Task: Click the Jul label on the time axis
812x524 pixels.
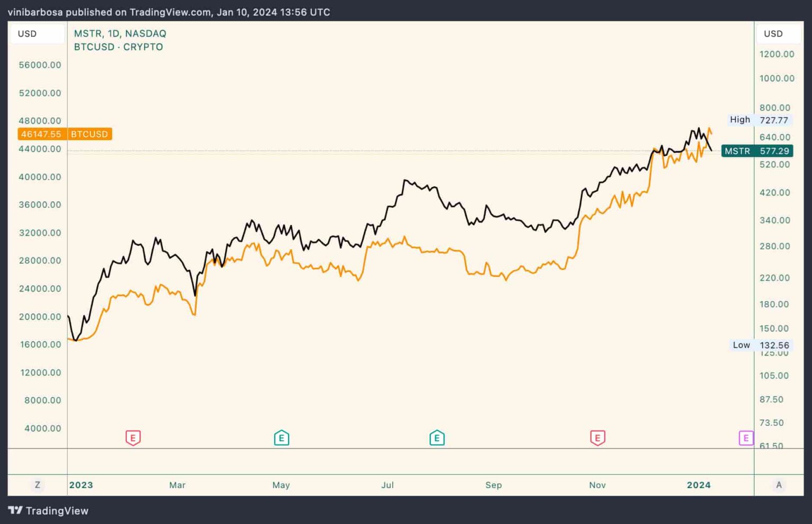Action: point(387,484)
